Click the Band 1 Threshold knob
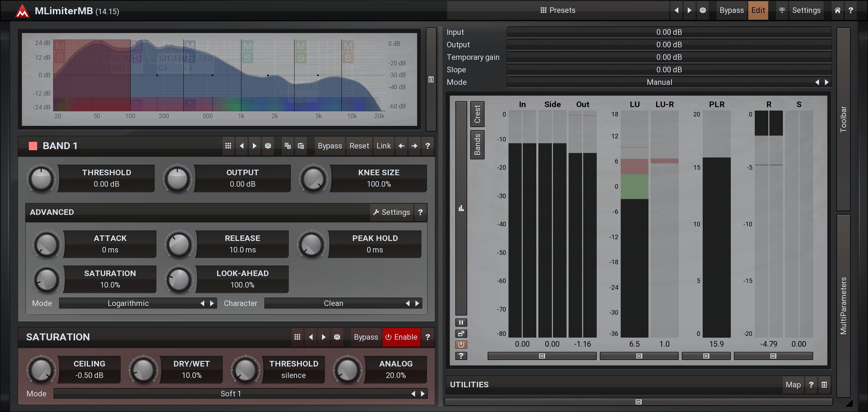This screenshot has width=868, height=412. click(41, 179)
